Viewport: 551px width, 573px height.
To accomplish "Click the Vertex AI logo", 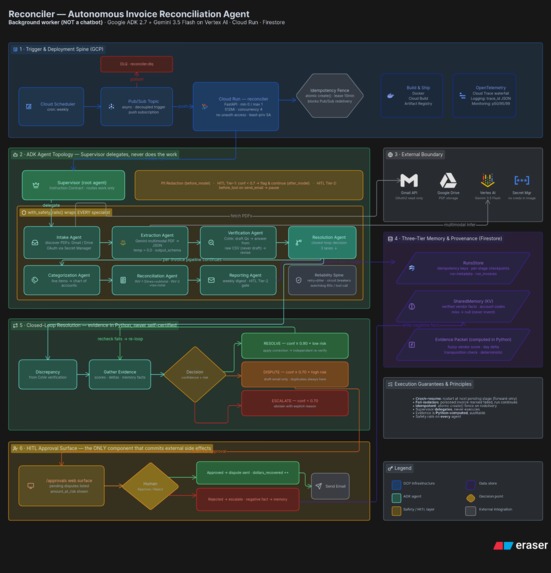I will pyautogui.click(x=487, y=180).
